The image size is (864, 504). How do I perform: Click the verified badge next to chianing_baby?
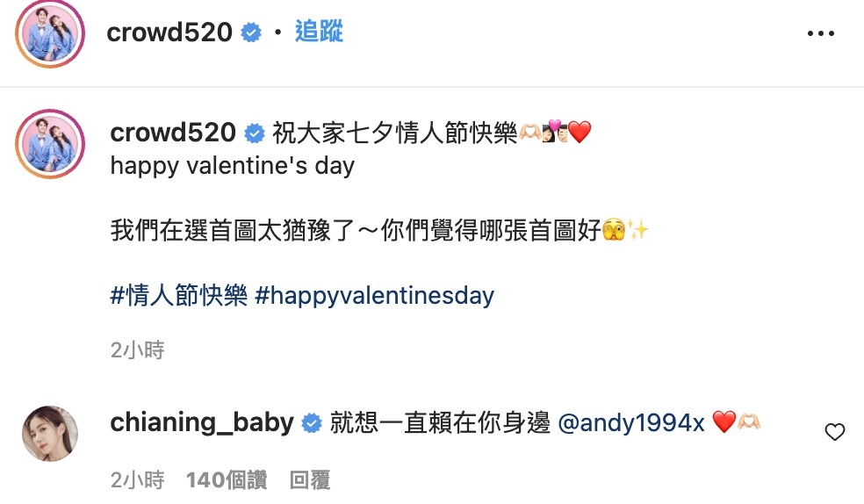point(312,423)
